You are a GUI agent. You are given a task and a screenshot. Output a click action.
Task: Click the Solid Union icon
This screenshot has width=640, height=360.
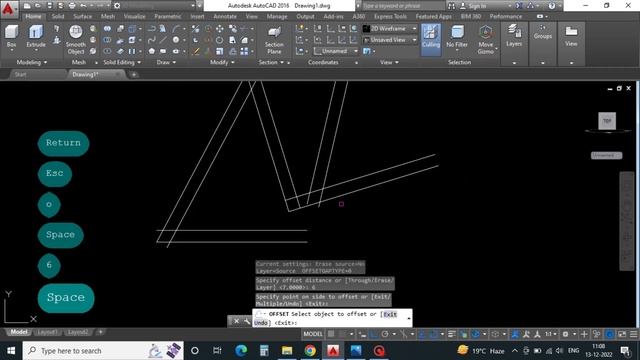[107, 29]
